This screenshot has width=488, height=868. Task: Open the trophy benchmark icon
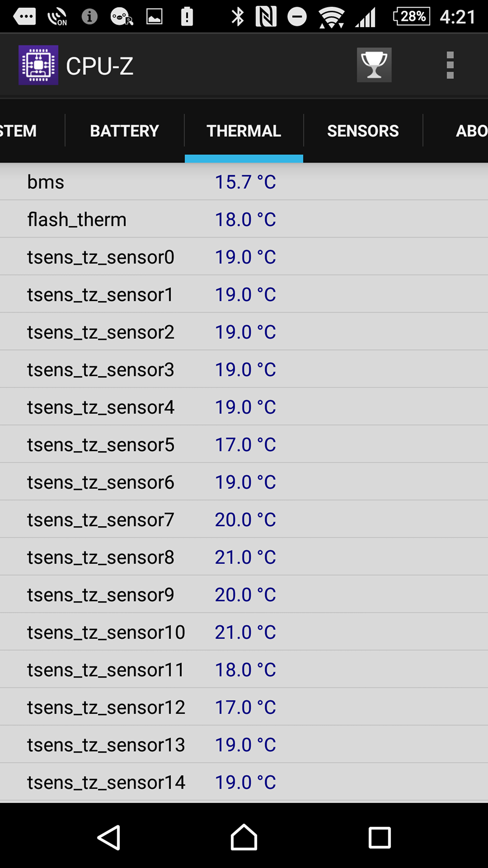pos(374,65)
